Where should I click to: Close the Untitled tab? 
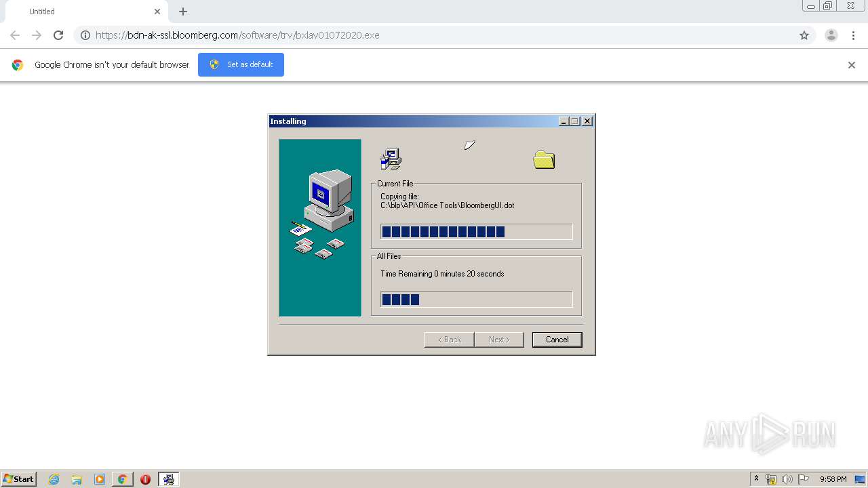point(157,12)
